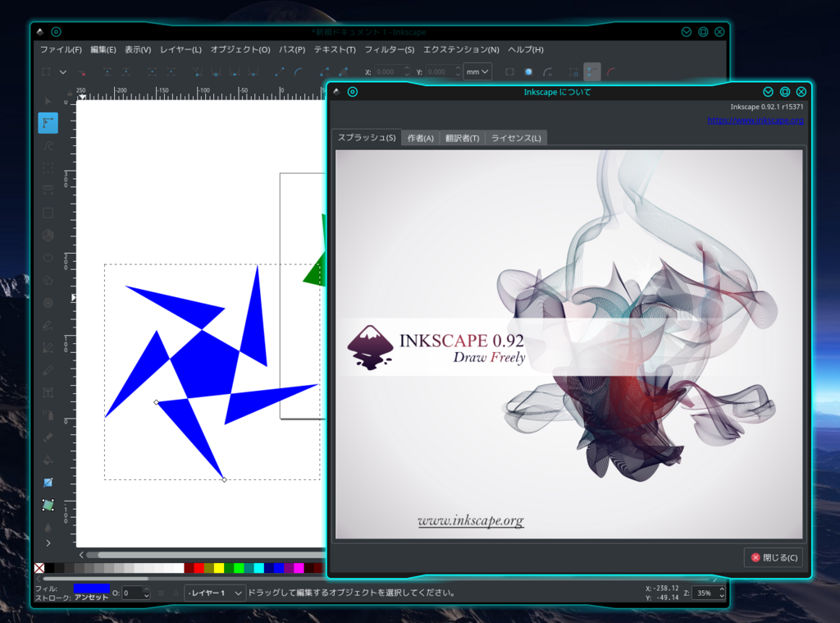The width and height of the screenshot is (840, 623).
Task: Switch to the 作者(A) tab
Action: (421, 138)
